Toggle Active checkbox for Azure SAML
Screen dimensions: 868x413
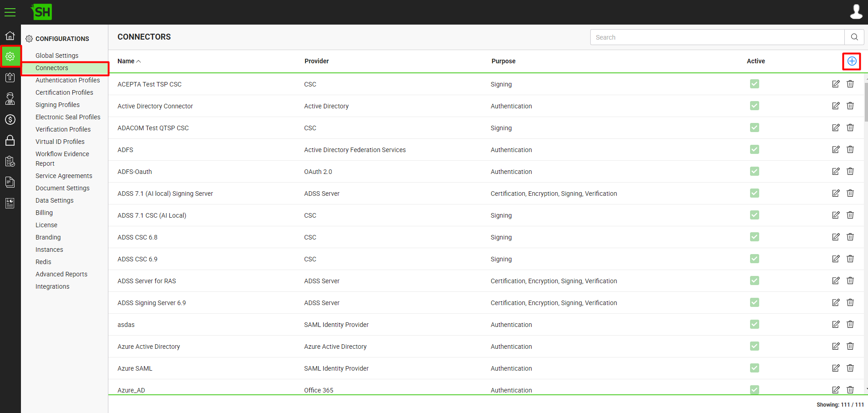tap(755, 368)
